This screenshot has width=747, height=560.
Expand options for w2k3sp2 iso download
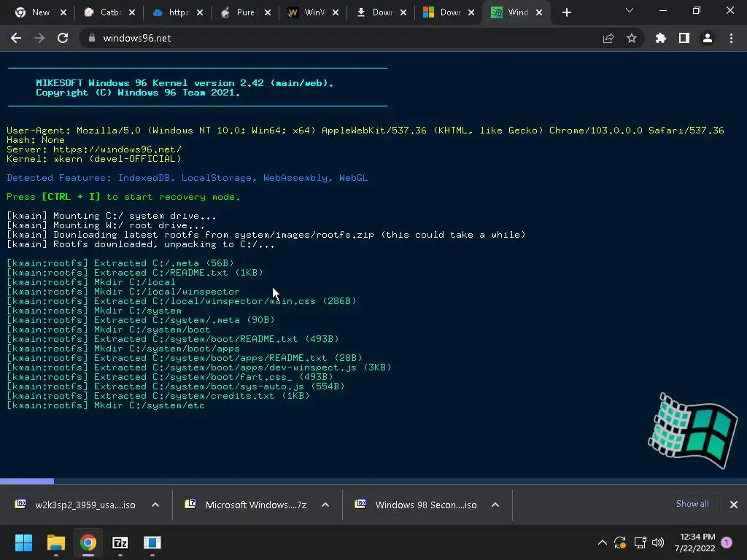tap(155, 505)
